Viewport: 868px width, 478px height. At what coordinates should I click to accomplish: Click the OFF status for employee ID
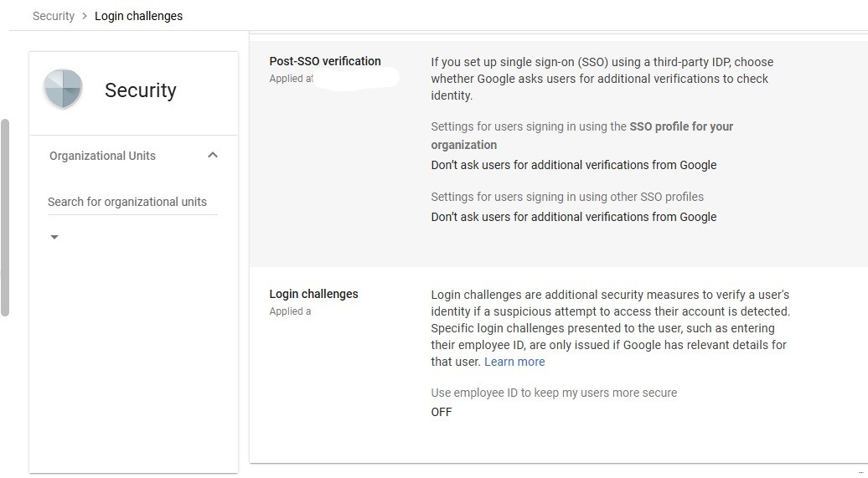point(442,412)
